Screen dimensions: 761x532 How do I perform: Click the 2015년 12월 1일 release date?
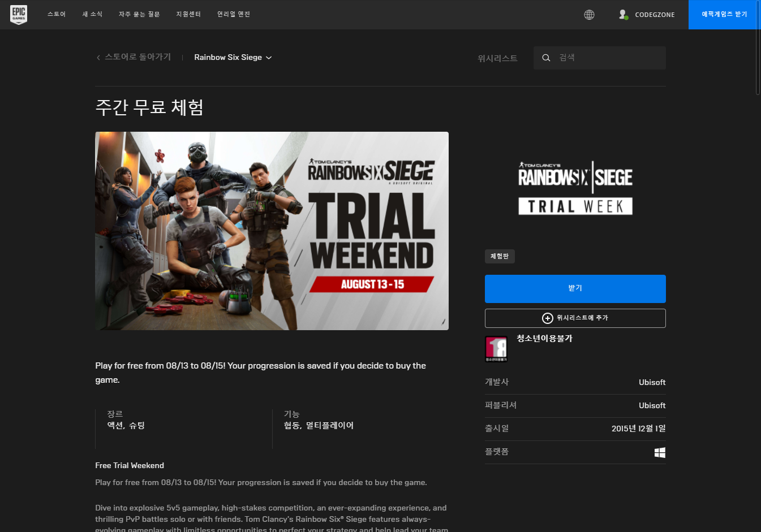[639, 429]
